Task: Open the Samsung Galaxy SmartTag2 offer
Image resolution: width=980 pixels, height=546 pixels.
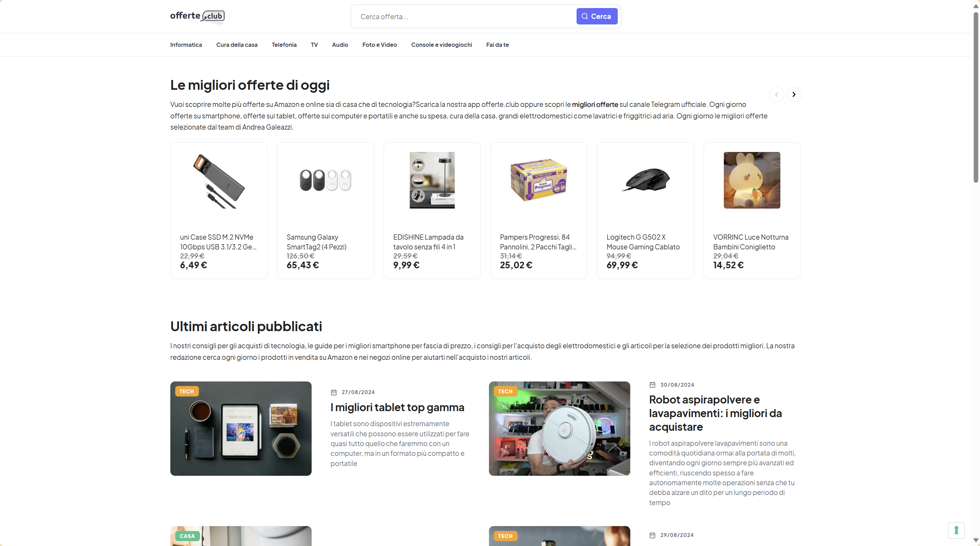Action: point(325,211)
